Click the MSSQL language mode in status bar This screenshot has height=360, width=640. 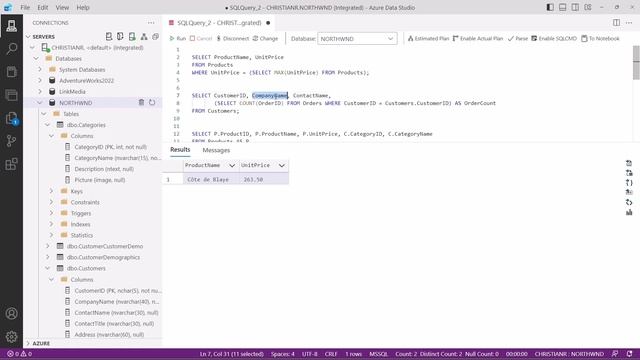pos(378,354)
